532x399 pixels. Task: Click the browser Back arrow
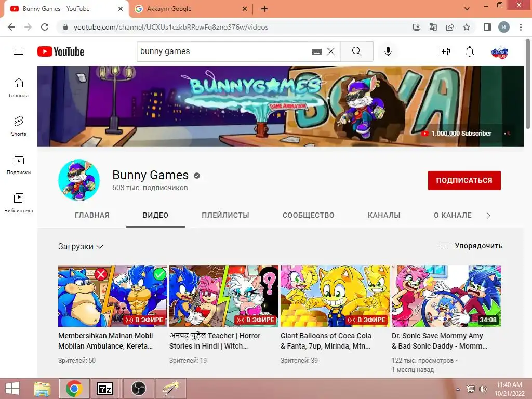pos(11,27)
